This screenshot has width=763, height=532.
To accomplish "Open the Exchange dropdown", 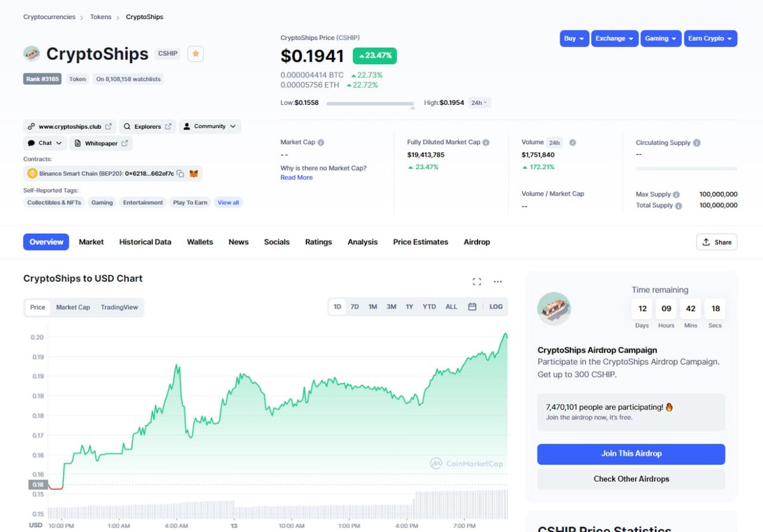I will click(615, 39).
